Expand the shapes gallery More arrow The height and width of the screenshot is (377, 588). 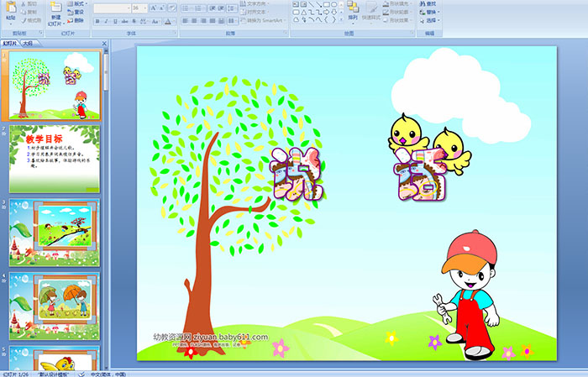[x=341, y=19]
